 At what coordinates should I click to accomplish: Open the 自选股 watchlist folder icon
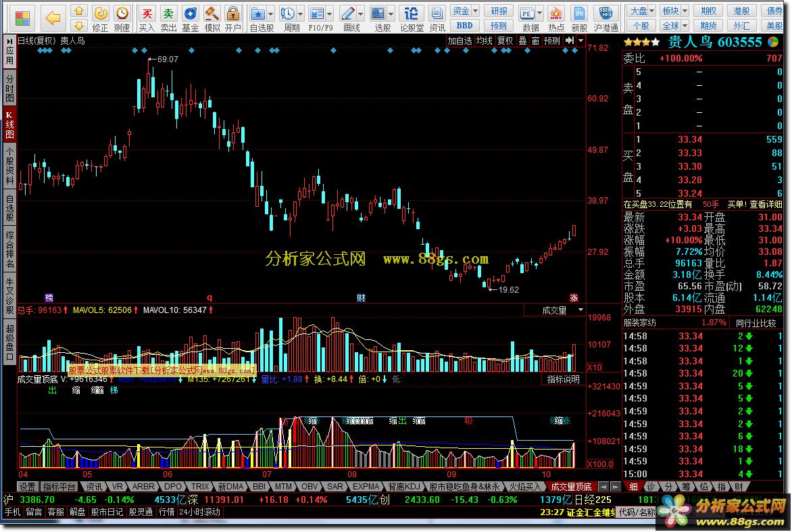pyautogui.click(x=258, y=14)
